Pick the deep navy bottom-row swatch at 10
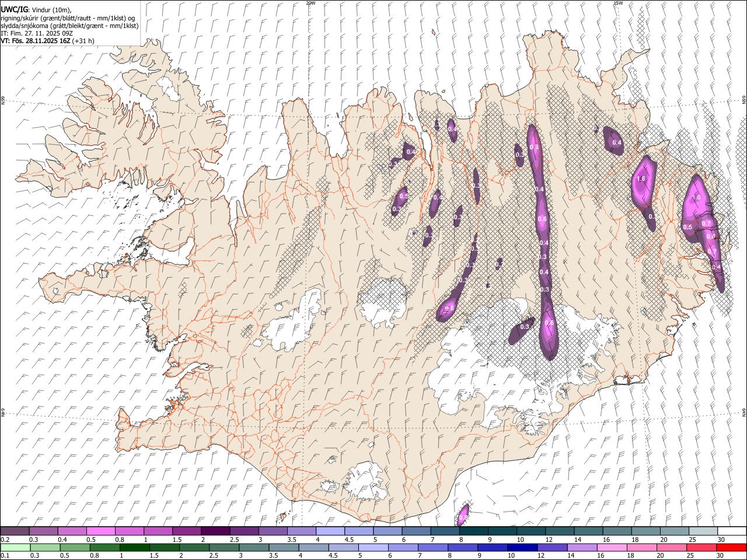The height and width of the screenshot is (560, 747). (x=523, y=548)
